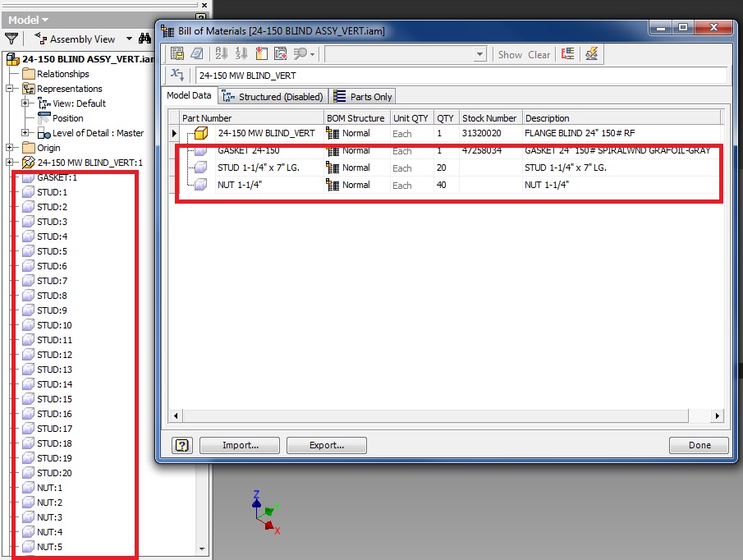Select the Assembly View filter funnel icon
This screenshot has height=560, width=743.
(x=11, y=38)
